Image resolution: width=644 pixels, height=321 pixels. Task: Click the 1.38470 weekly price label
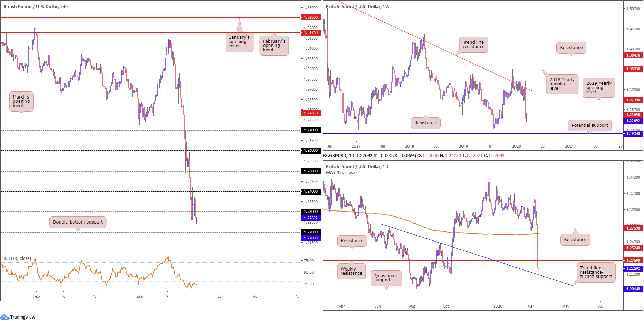(x=633, y=55)
